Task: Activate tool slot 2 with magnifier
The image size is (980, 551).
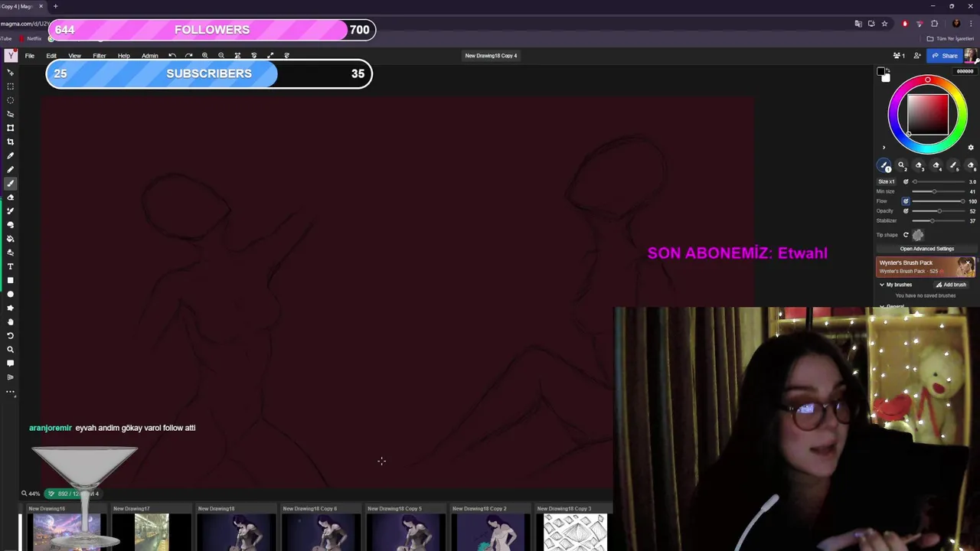Action: 902,166
